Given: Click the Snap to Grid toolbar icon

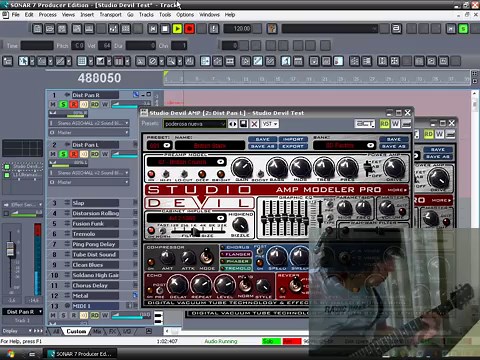Looking at the screenshot, I should pos(82,61).
